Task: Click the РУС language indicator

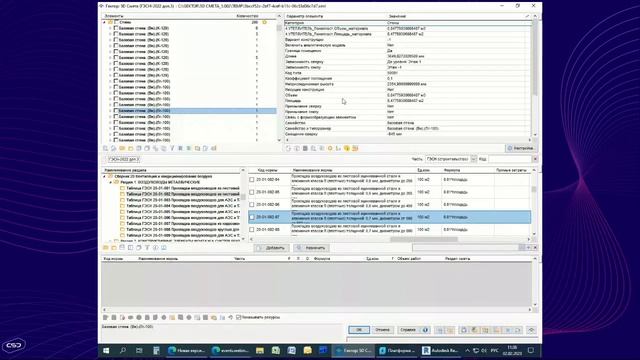Action: [x=494, y=350]
